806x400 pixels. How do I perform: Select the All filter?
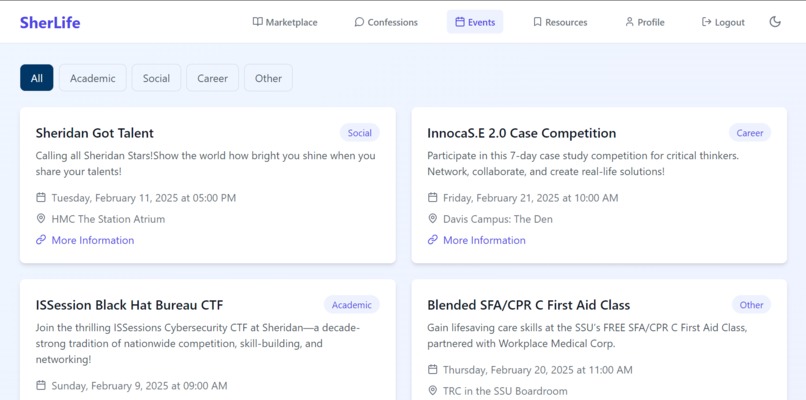pos(36,78)
